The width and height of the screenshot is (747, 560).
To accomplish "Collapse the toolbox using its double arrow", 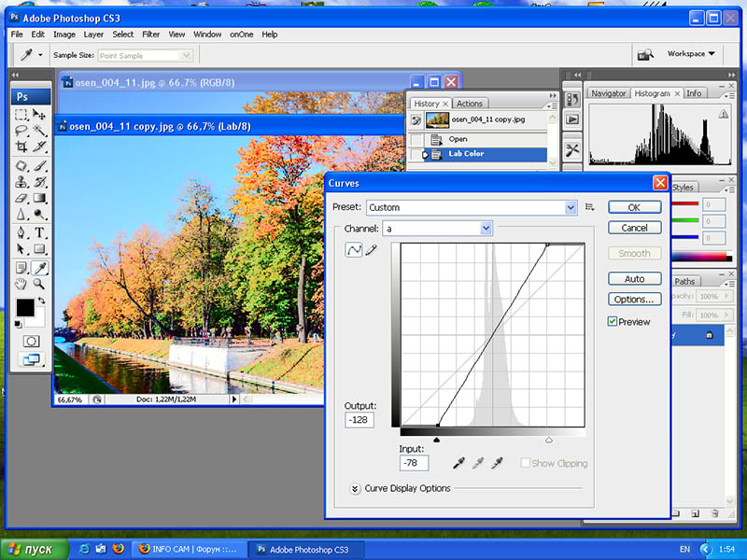I will [16, 76].
